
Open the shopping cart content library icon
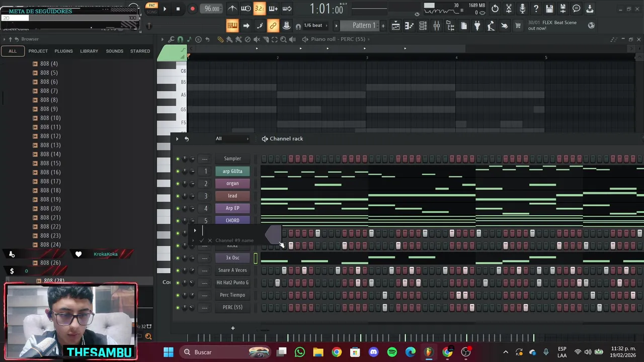point(518,26)
